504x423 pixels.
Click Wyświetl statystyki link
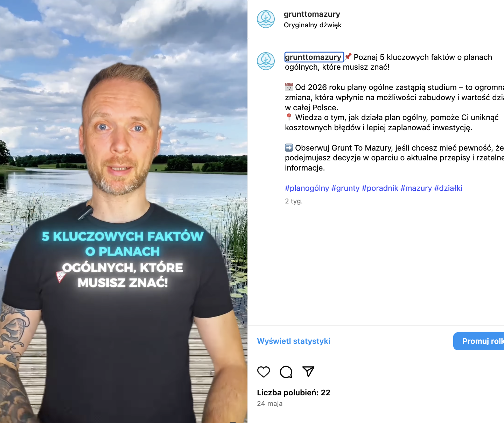[x=294, y=341]
